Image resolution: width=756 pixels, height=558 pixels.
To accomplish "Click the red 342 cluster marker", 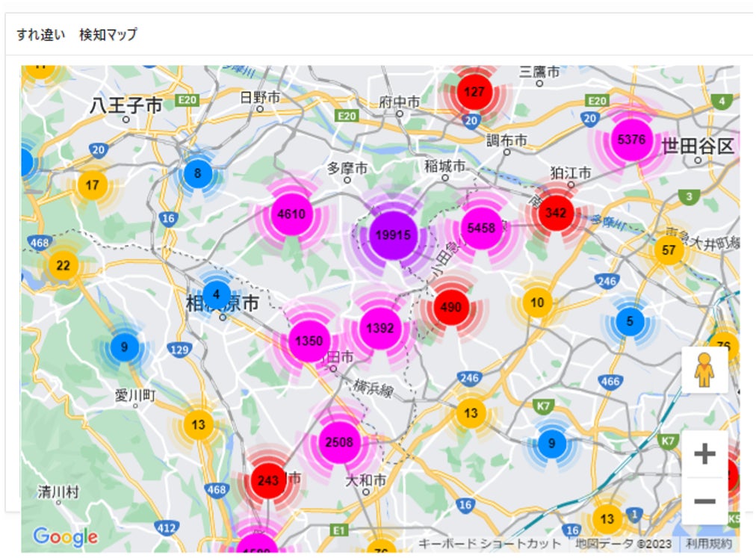I will (556, 212).
